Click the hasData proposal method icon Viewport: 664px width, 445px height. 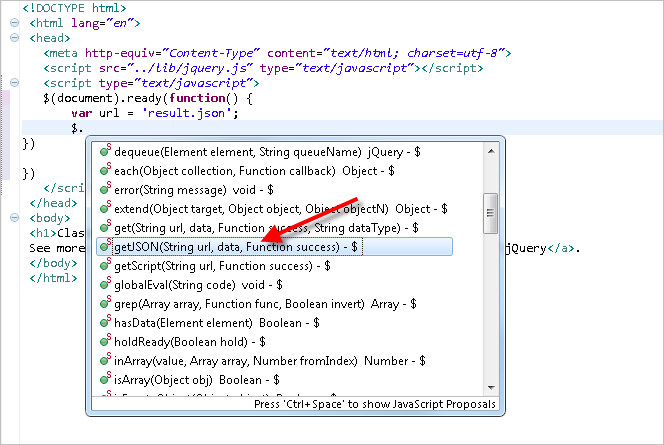pyautogui.click(x=105, y=323)
